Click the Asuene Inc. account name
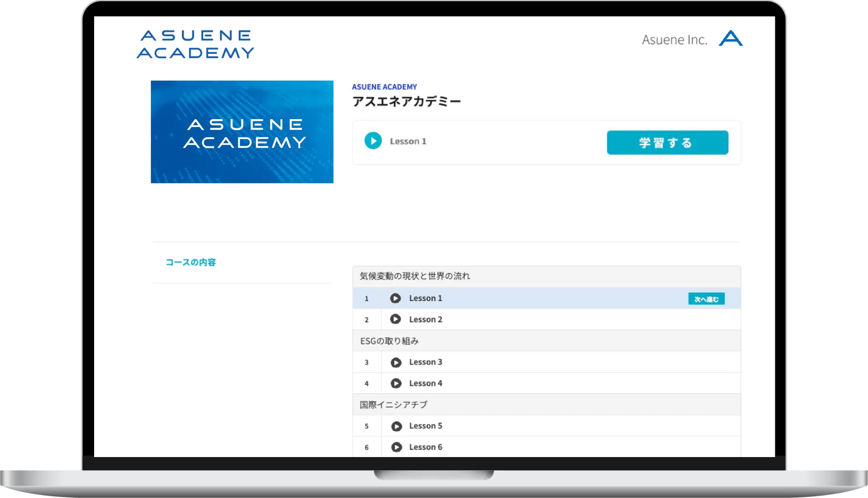The image size is (868, 498). [674, 40]
